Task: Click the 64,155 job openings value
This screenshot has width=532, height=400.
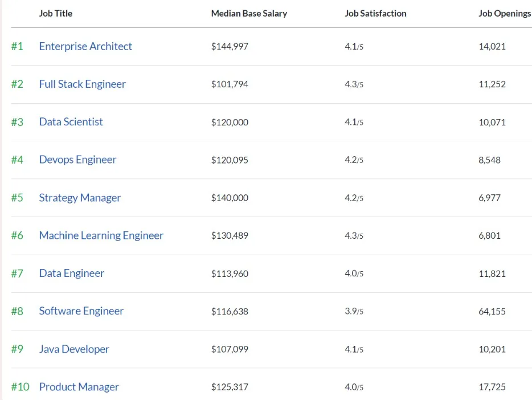Action: pyautogui.click(x=491, y=311)
